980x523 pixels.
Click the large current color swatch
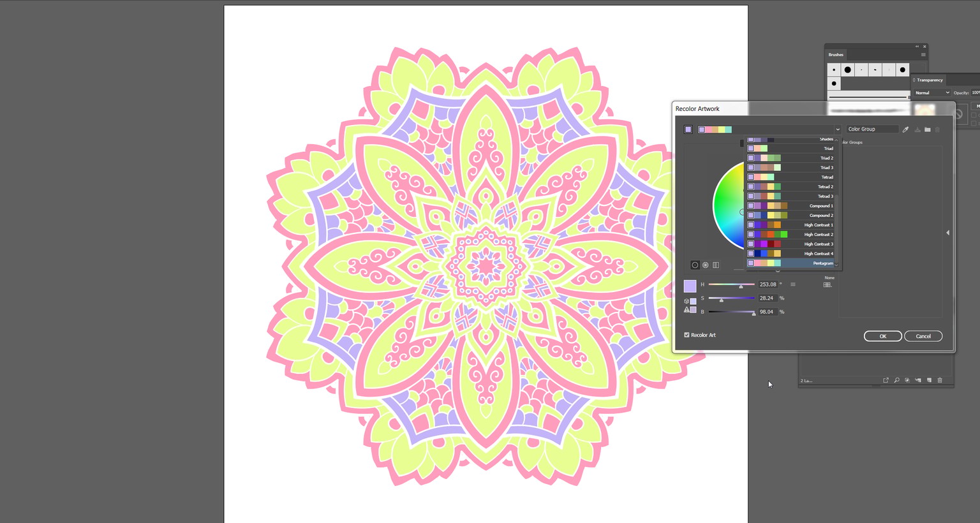[690, 286]
